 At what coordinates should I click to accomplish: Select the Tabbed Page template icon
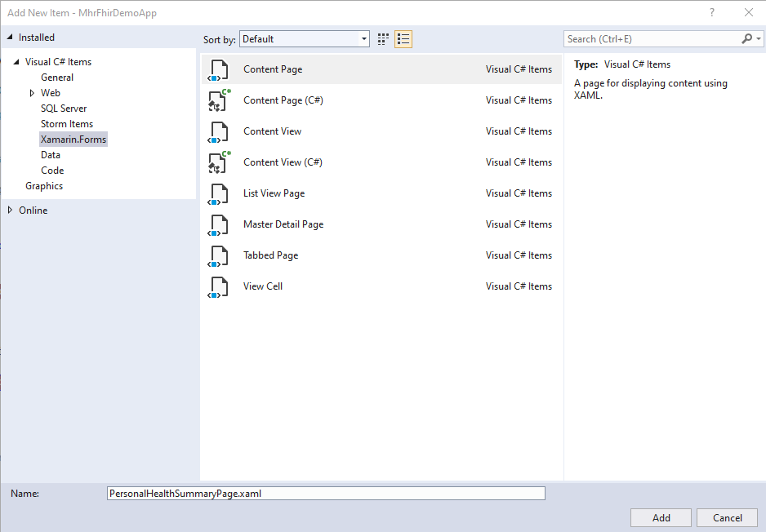click(218, 255)
